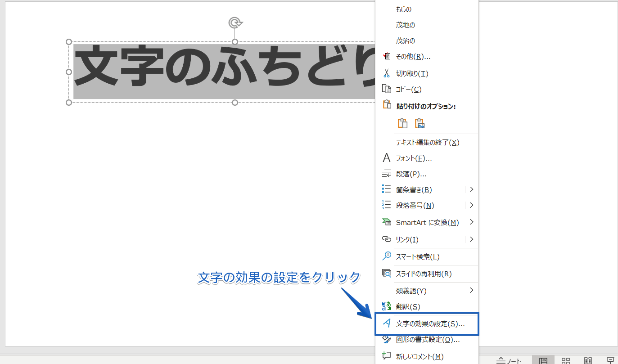Click the スマート検索 magnifier icon
Image resolution: width=618 pixels, height=364 pixels.
click(386, 256)
